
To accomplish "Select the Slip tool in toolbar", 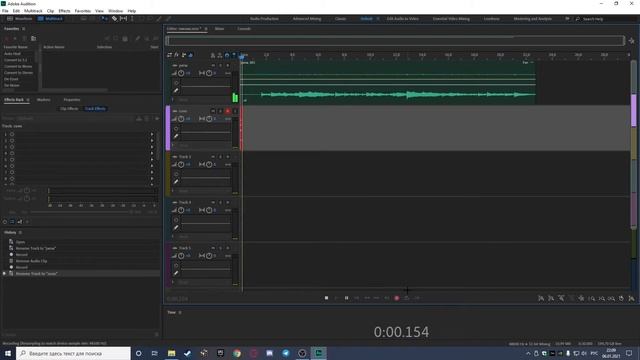I will tap(123, 19).
